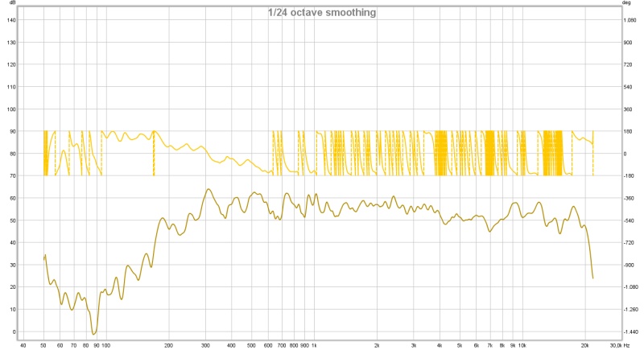Viewport: 644px width, 350px height.
Task: Click the 5k label on the frequency axis
Action: (460, 345)
